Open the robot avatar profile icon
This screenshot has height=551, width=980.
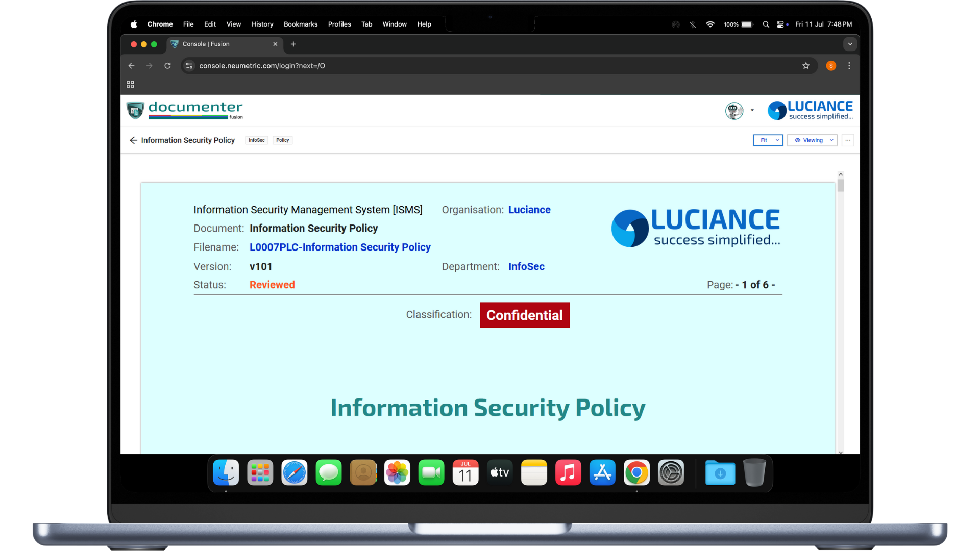[734, 110]
